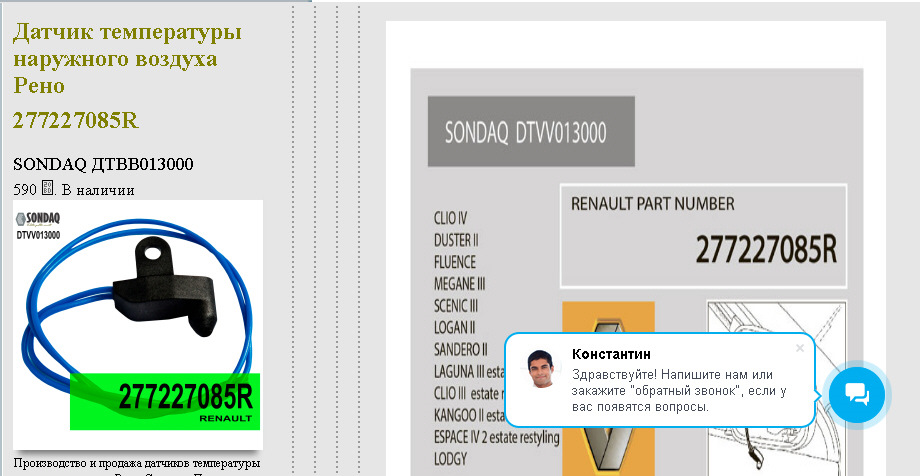
Task: Click LOGAN II in the model list
Action: 454,328
